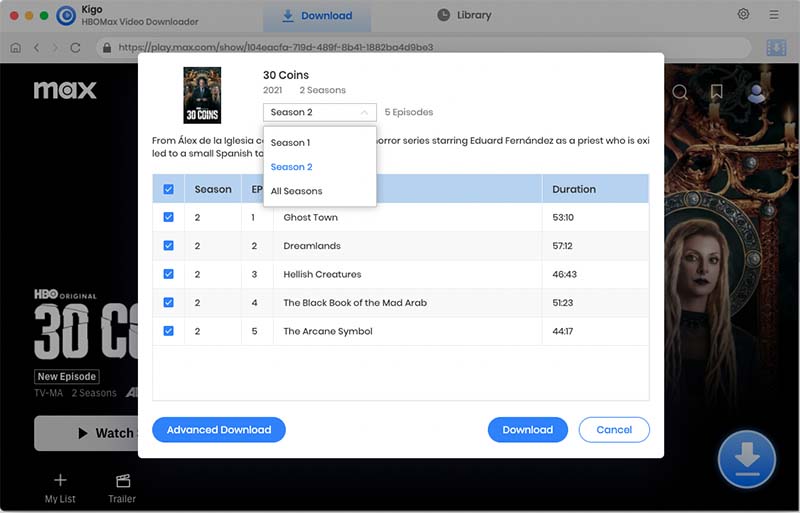Click the 53:10 duration value

(x=563, y=217)
